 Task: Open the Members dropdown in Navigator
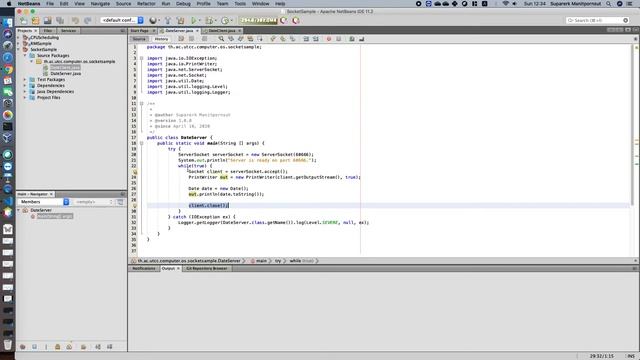click(44, 202)
